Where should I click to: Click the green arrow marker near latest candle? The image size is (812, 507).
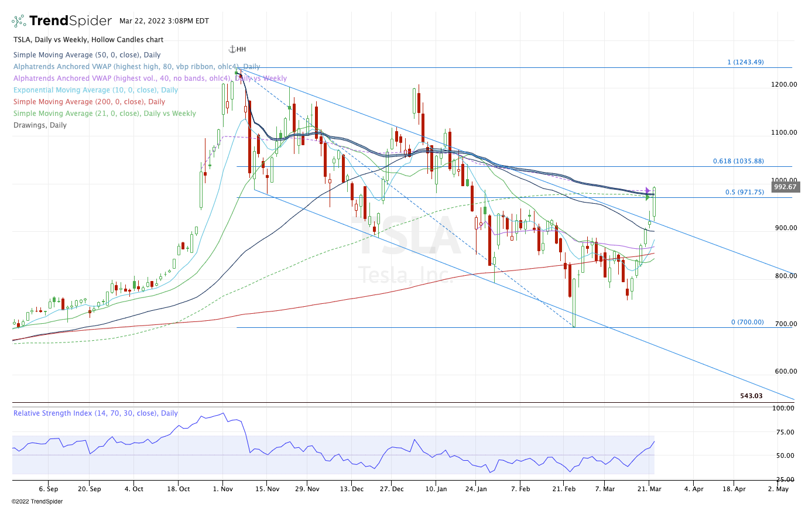click(648, 198)
